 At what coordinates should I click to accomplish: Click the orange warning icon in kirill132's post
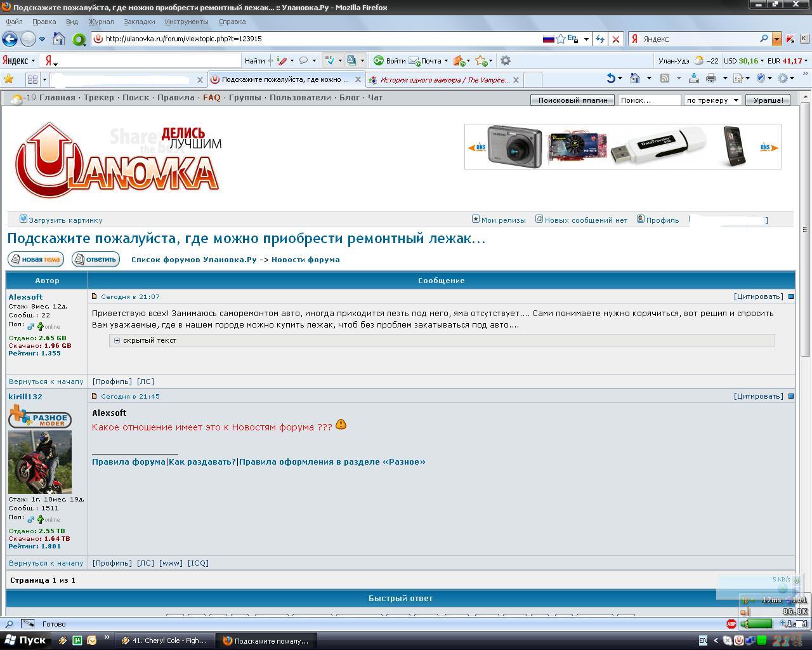pyautogui.click(x=341, y=424)
